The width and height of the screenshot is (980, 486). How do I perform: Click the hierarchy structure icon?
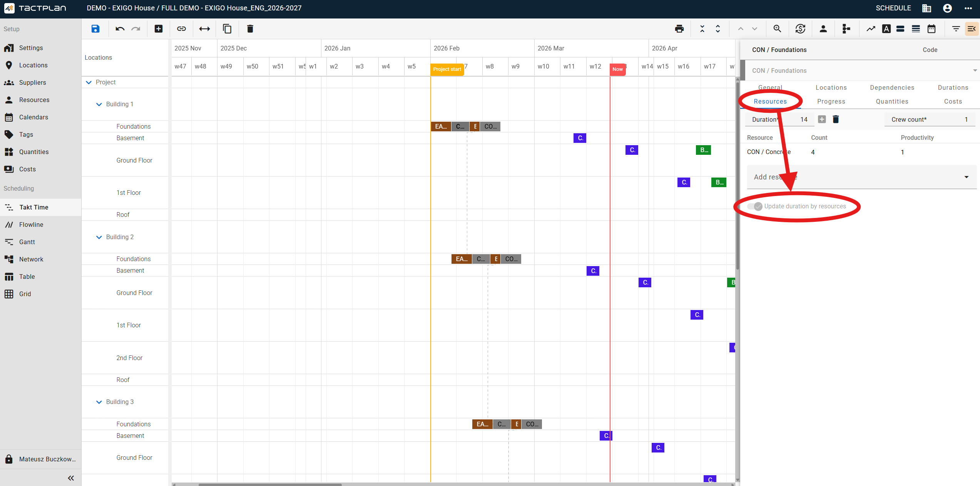[846, 28]
